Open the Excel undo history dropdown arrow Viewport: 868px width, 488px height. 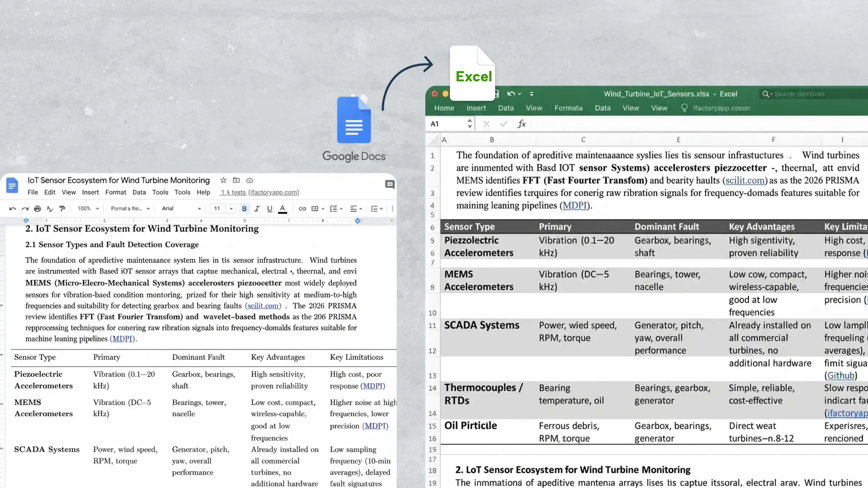(x=520, y=94)
